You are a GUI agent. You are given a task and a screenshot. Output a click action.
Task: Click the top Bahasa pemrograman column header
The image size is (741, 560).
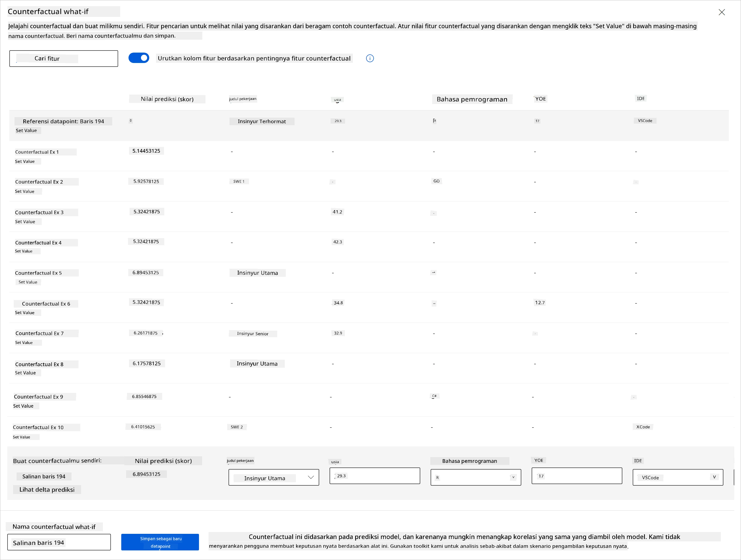(x=472, y=99)
